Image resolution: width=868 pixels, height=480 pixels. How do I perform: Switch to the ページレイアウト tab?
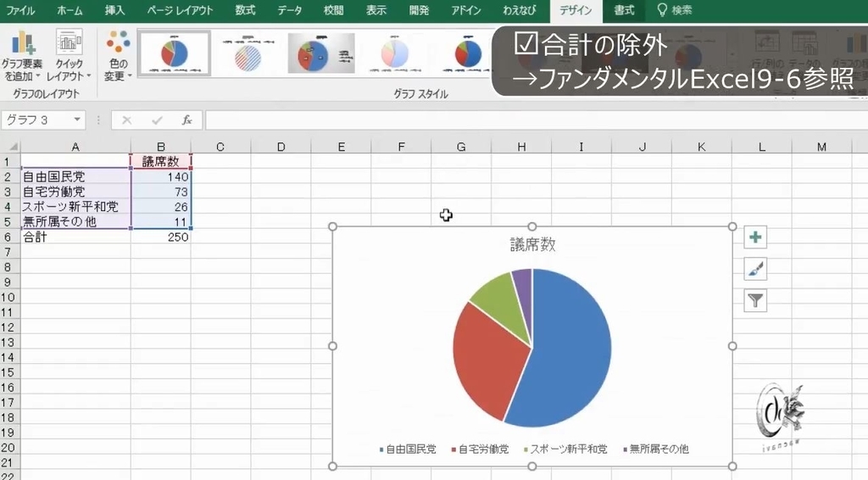click(x=180, y=10)
